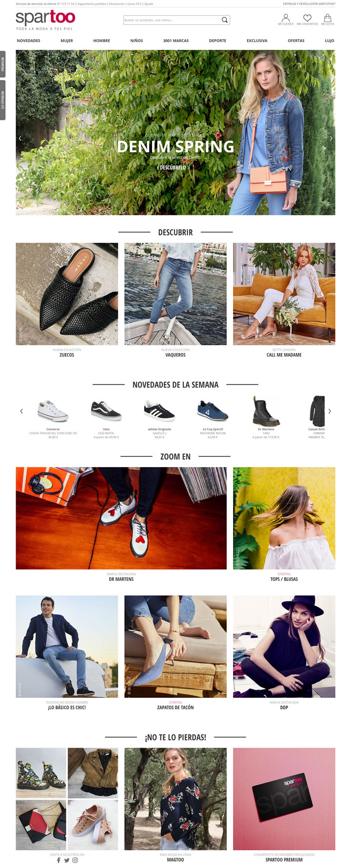Visit Spartoo Instagram page icon
Viewport: 351px width, 868px height.
click(x=75, y=860)
